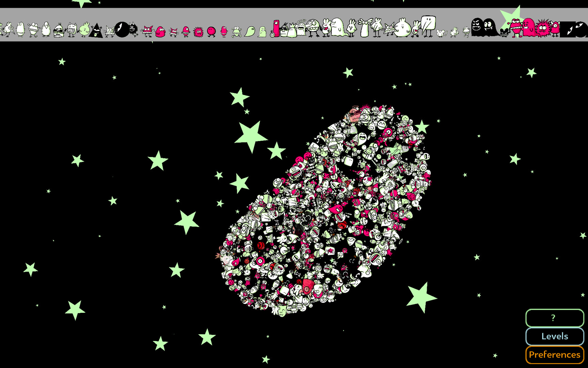Click the tiny white mouse character

[x=441, y=33]
